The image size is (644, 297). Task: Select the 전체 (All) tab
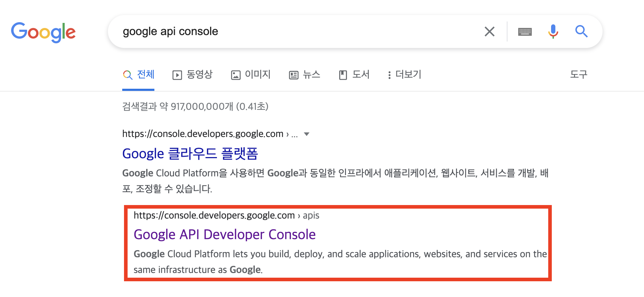coord(138,74)
